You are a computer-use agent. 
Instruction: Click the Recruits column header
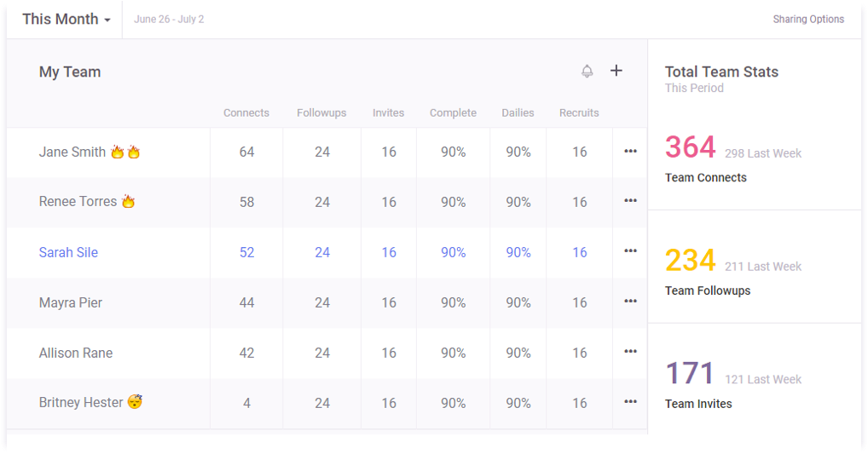pos(579,112)
